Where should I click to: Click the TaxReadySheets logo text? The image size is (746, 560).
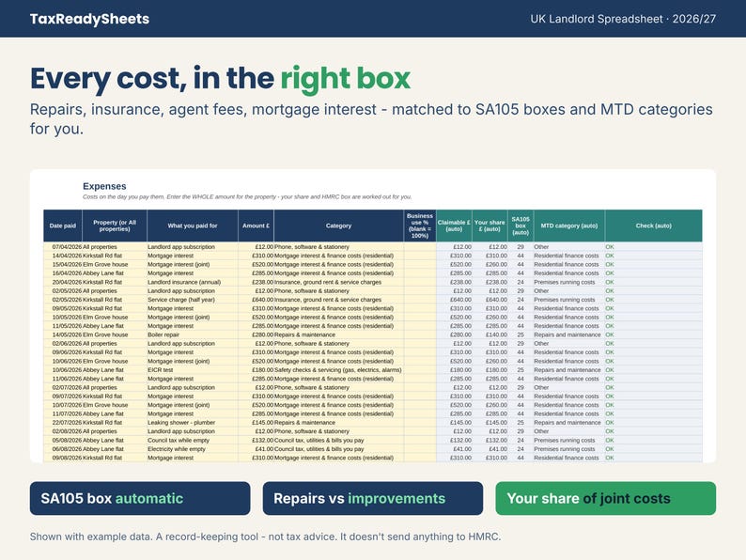tap(89, 19)
